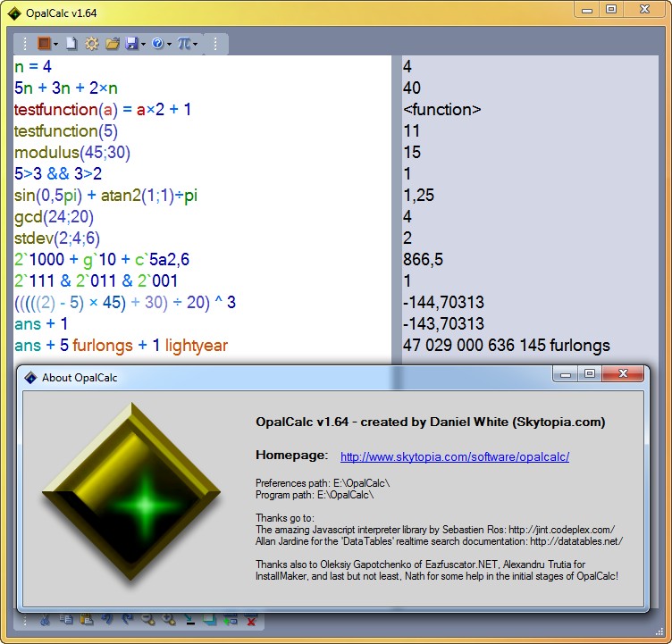This screenshot has width=672, height=644.
Task: Minimize the About OpalCalc dialog
Action: pos(566,373)
